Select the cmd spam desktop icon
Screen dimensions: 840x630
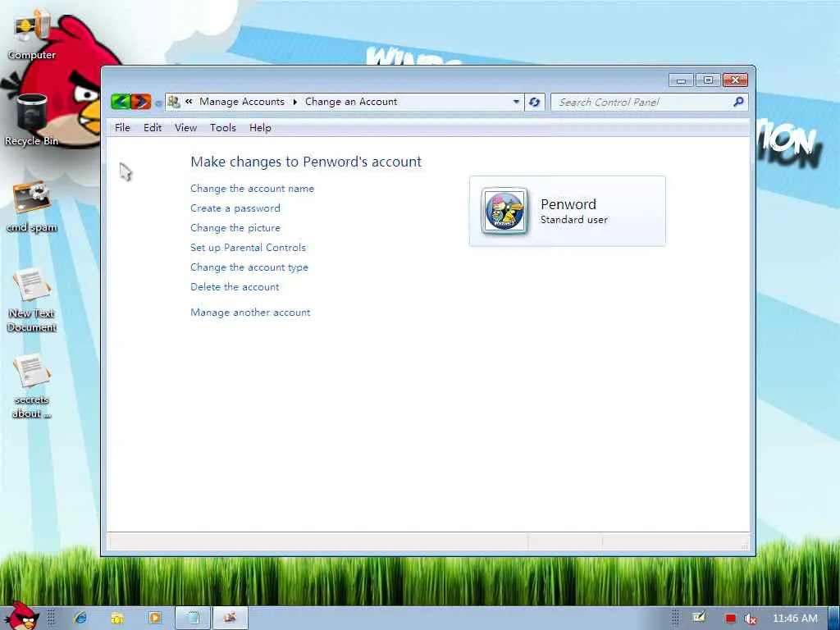tap(32, 208)
